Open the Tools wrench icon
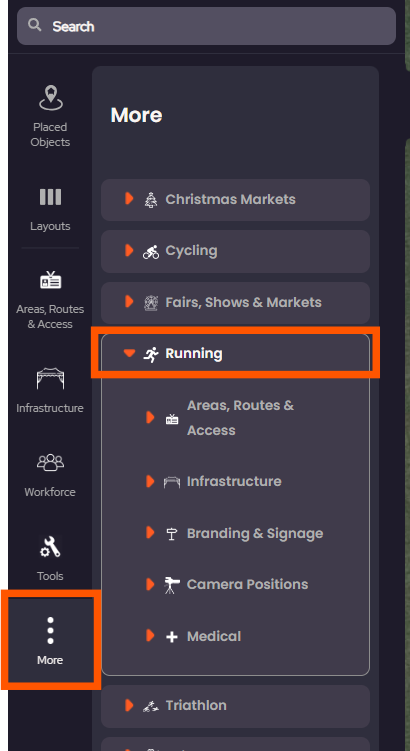Image resolution: width=410 pixels, height=751 pixels. (x=50, y=547)
